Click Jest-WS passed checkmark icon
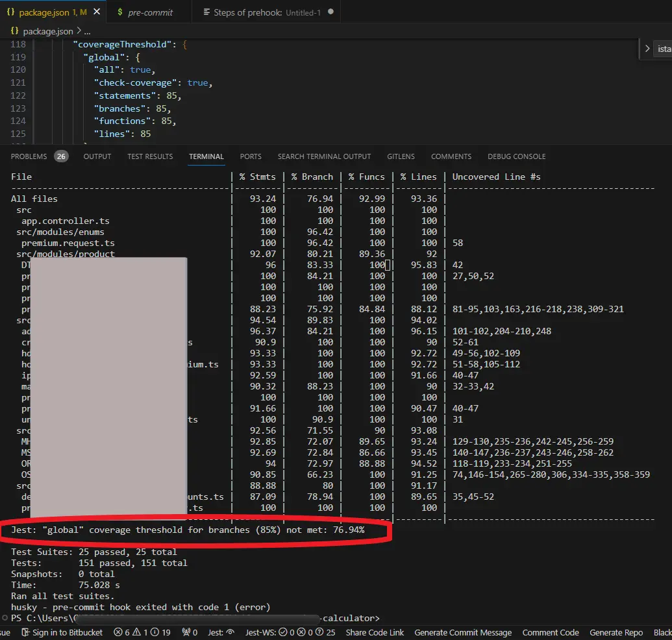 coord(283,632)
